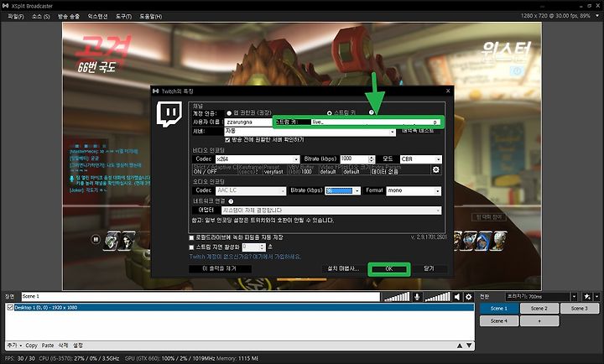Open the 도움말(H) menu
The width and height of the screenshot is (604, 364).
[151, 17]
